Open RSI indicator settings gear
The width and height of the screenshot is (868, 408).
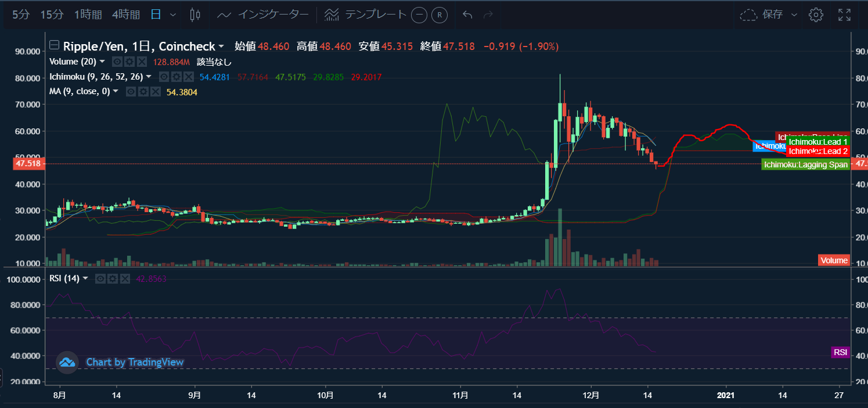112,279
